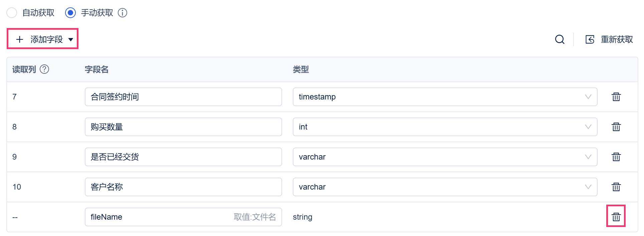Focus the 合同签约时间 field name input
This screenshot has height=236, width=644.
tap(183, 97)
